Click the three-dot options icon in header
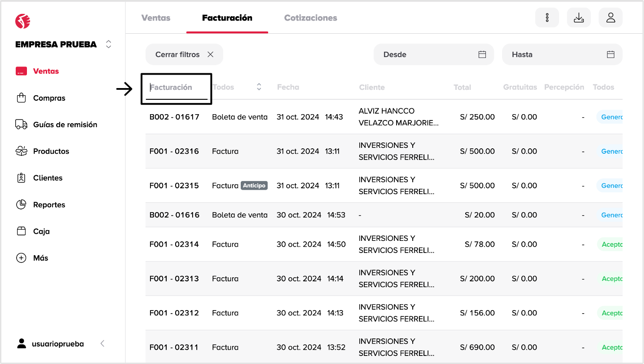This screenshot has height=364, width=644. click(x=547, y=18)
